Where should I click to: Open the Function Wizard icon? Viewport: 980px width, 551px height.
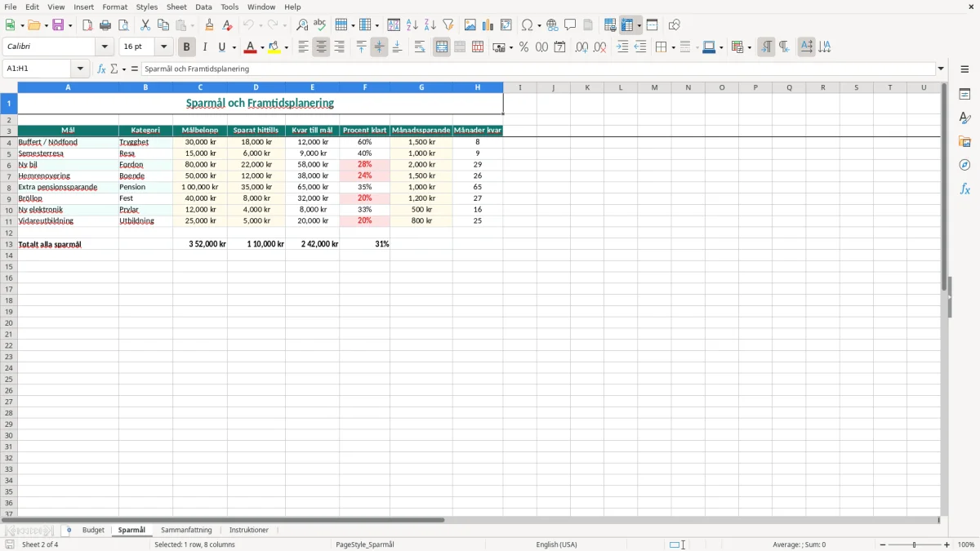tap(101, 69)
